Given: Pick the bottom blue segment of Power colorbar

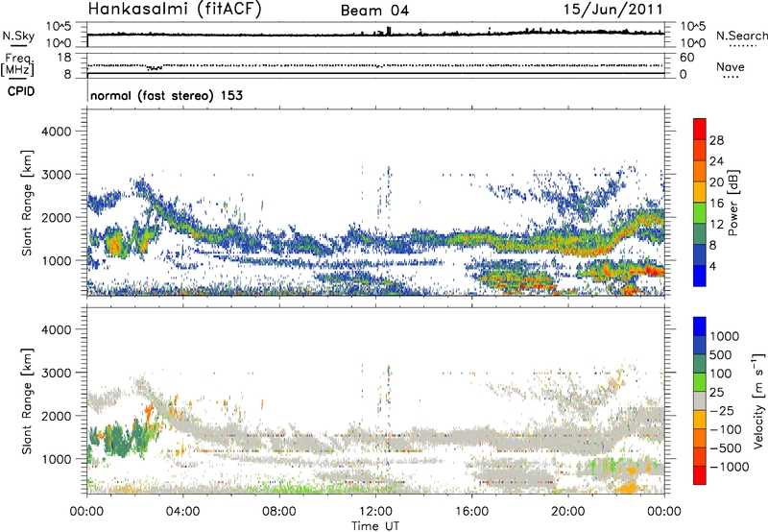Looking at the screenshot, I should [x=700, y=276].
